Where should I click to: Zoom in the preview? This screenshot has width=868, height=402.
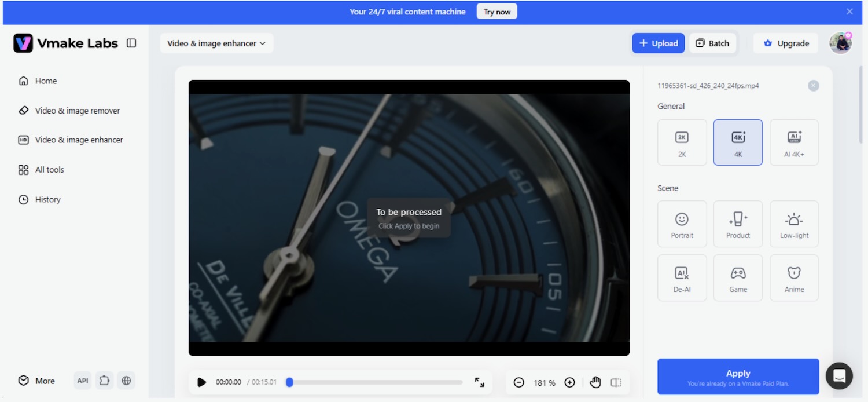click(569, 382)
